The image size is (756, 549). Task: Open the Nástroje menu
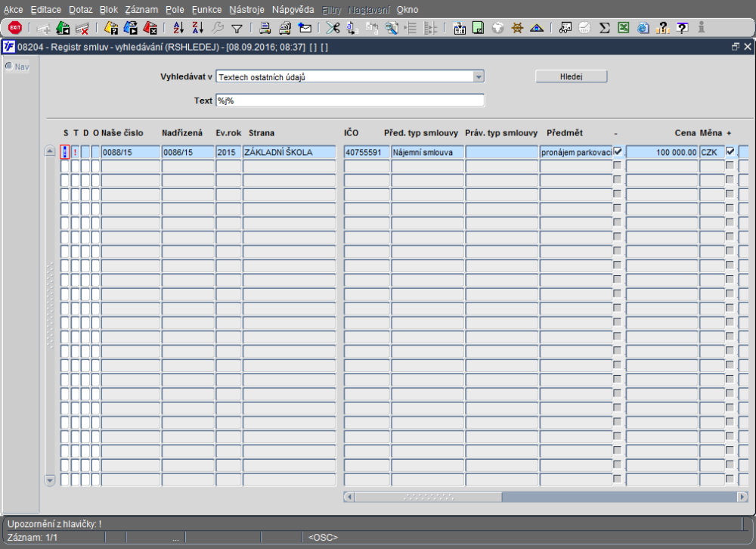pos(247,10)
